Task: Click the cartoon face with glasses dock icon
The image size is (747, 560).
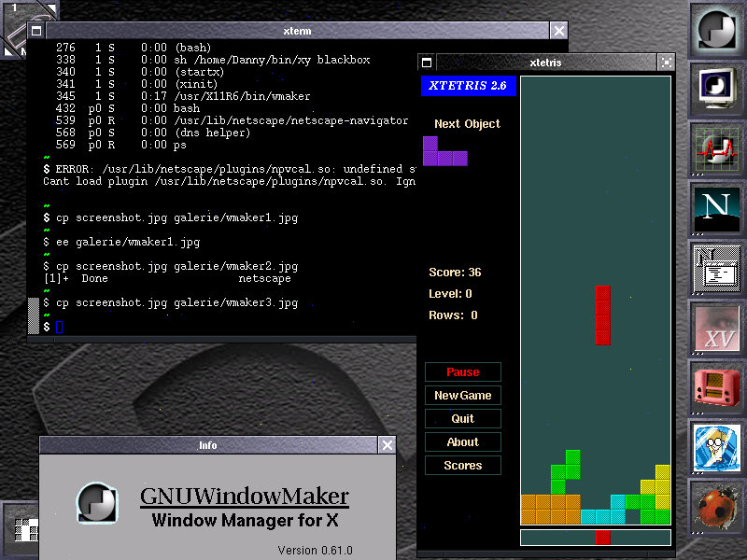Action: point(716,446)
